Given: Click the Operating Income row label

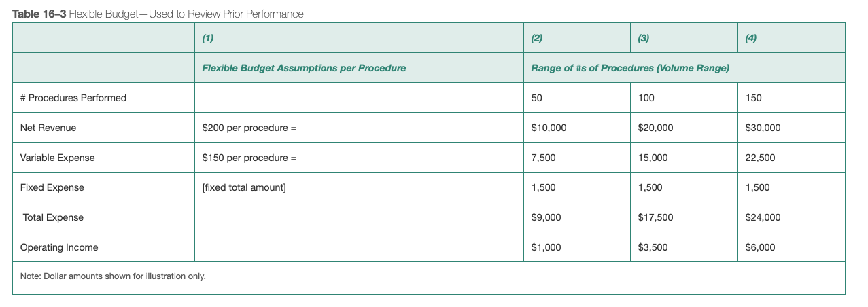Looking at the screenshot, I should click(x=59, y=247).
